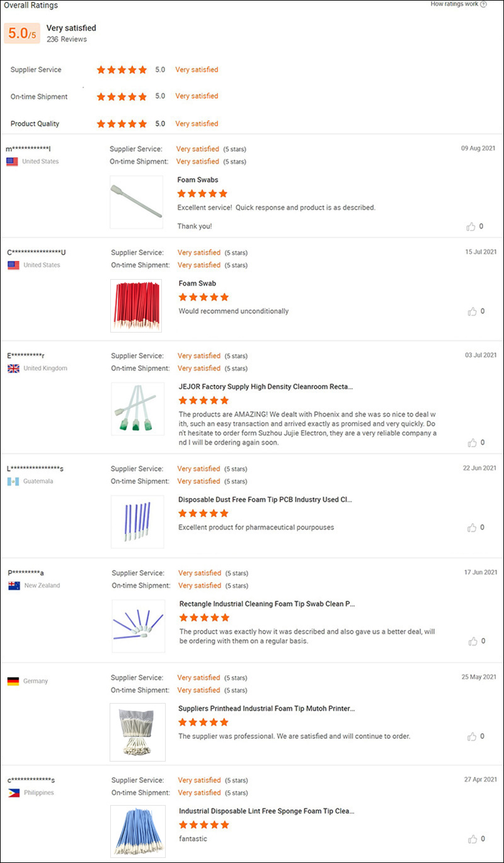Click the fifth star of the Supplier Service rating

coord(142,70)
